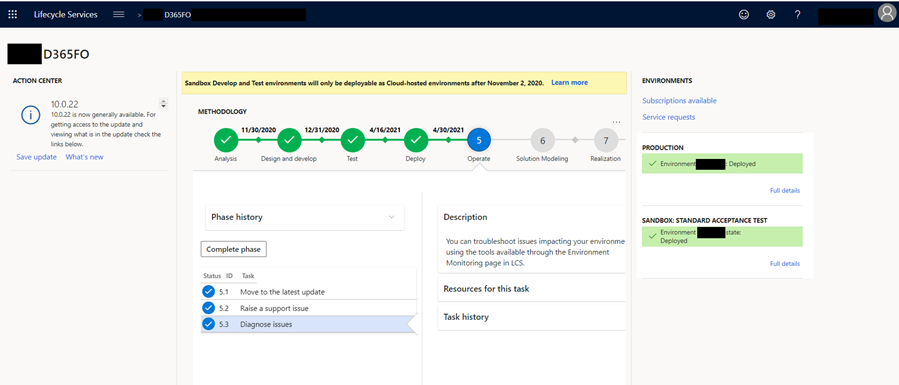
Task: Open the Service requests link
Action: coord(669,117)
